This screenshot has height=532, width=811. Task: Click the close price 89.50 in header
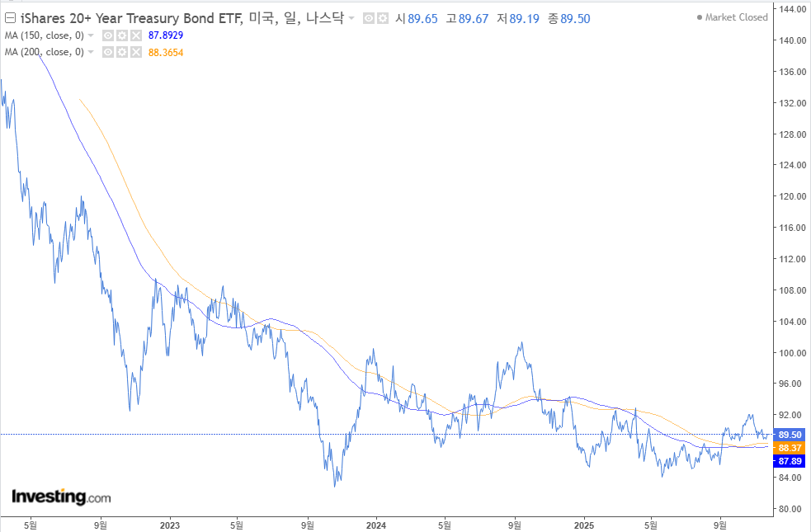575,19
